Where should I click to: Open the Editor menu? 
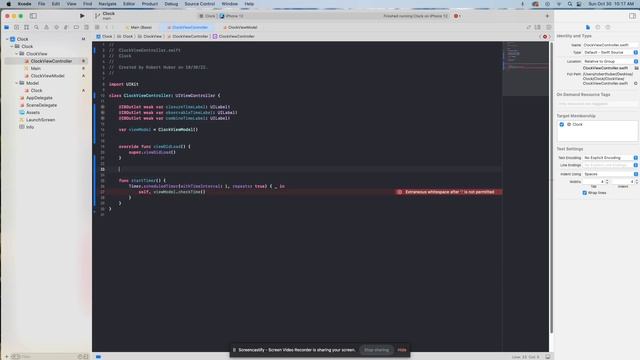point(129,4)
